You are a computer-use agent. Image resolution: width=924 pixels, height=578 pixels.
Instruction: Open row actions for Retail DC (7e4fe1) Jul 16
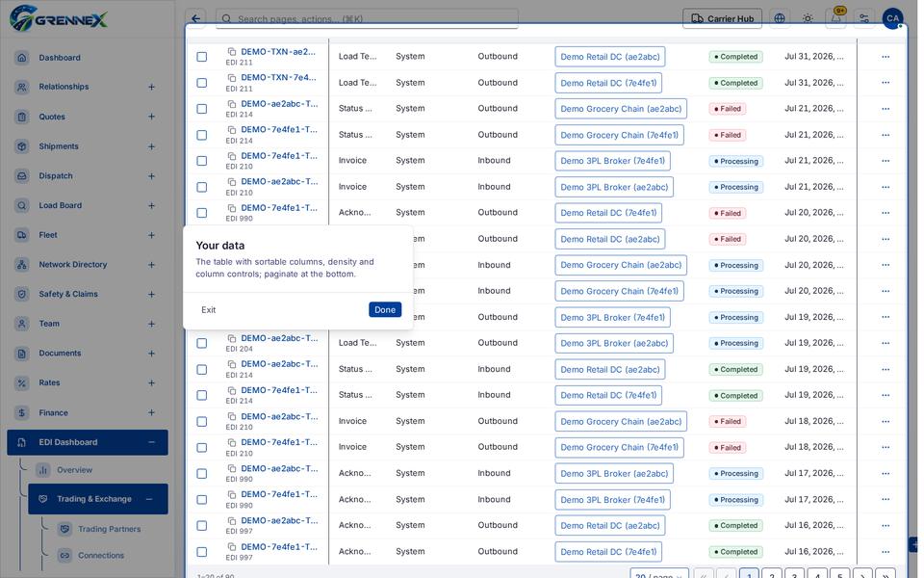885,551
